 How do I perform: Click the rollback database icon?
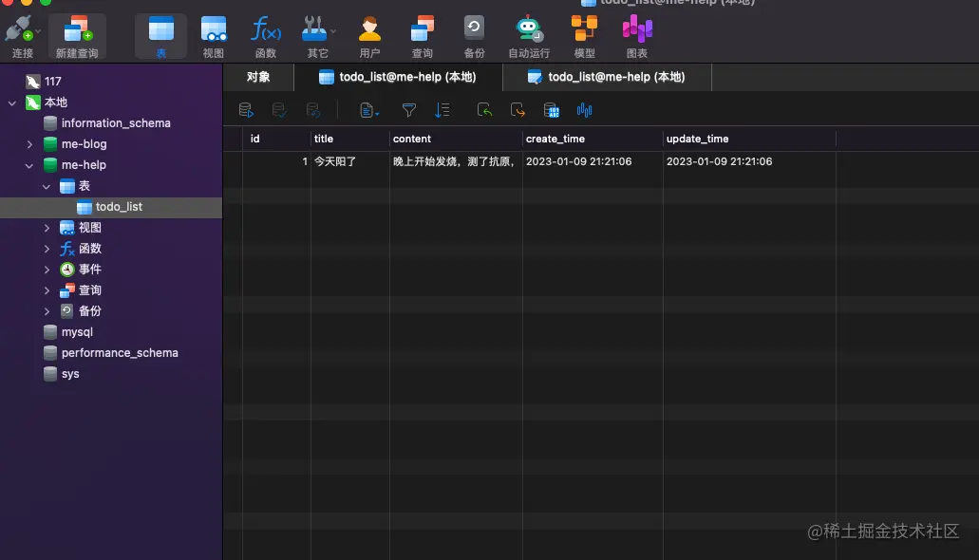pos(312,110)
